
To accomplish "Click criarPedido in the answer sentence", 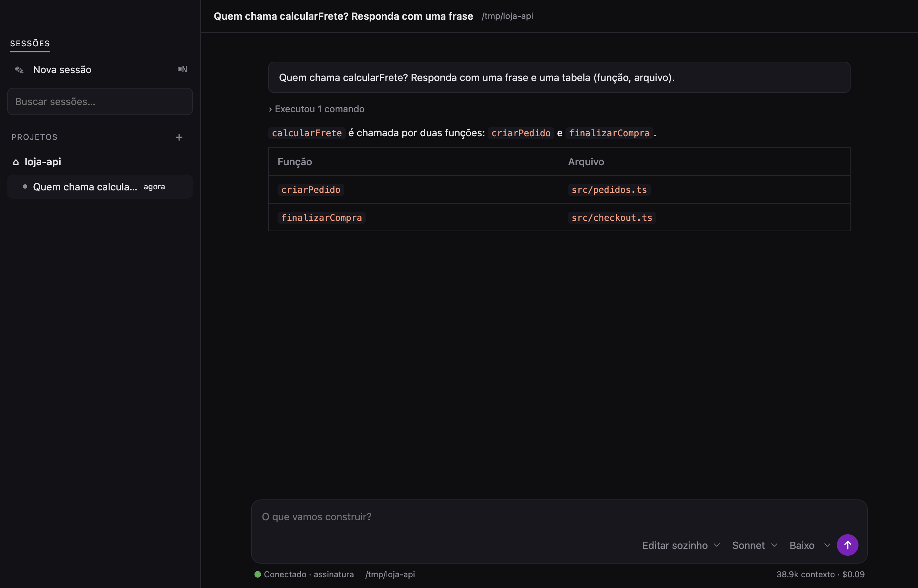I will click(520, 133).
